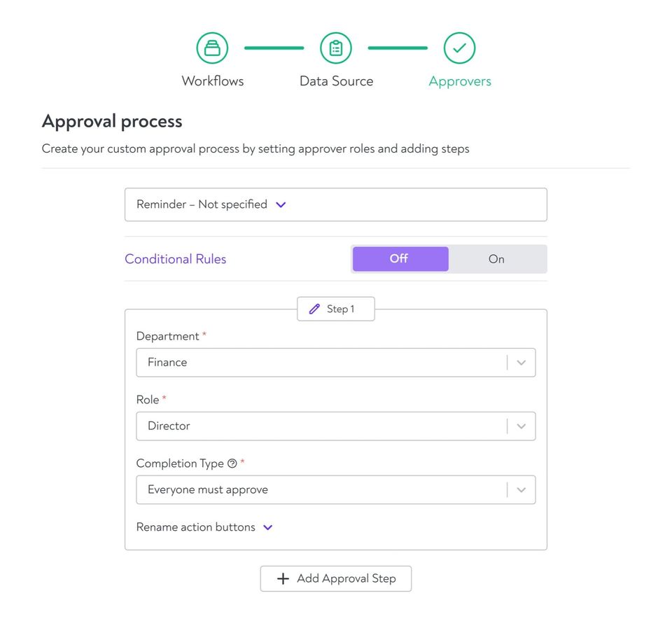Click the Approvers checkmark circle icon
The width and height of the screenshot is (672, 619).
pyautogui.click(x=459, y=48)
